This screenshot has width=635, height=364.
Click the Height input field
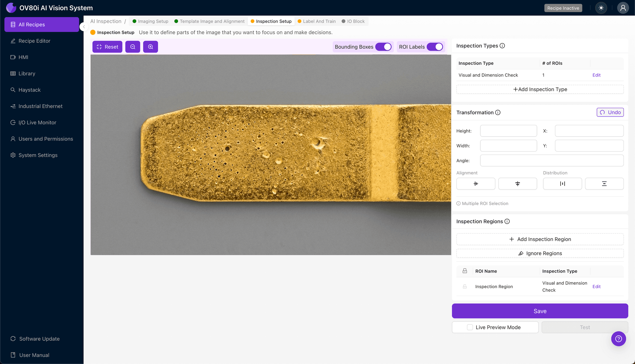(x=508, y=131)
